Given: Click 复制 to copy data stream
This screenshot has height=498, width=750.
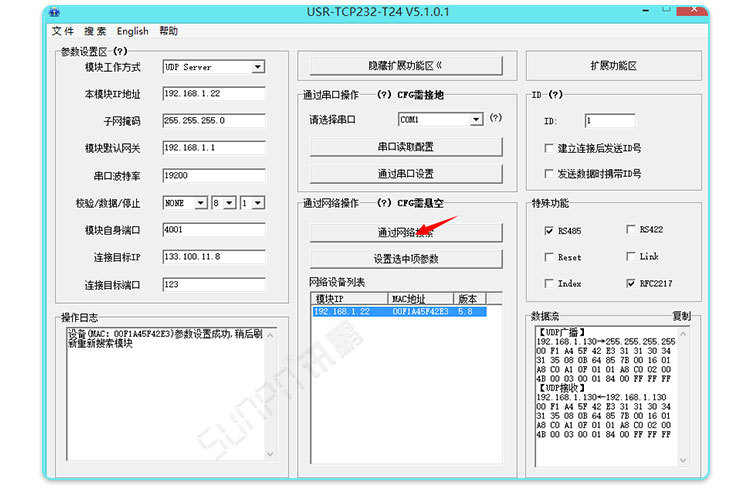Looking at the screenshot, I should [682, 316].
